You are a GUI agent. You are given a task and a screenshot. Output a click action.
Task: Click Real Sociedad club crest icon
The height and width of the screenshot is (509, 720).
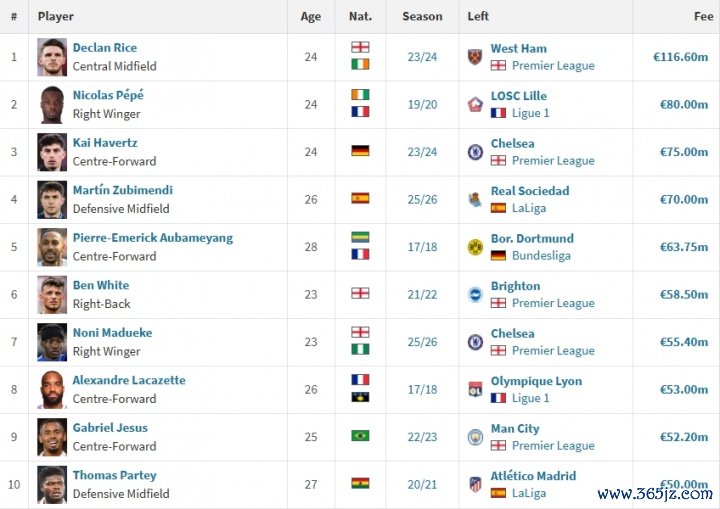pyautogui.click(x=475, y=200)
